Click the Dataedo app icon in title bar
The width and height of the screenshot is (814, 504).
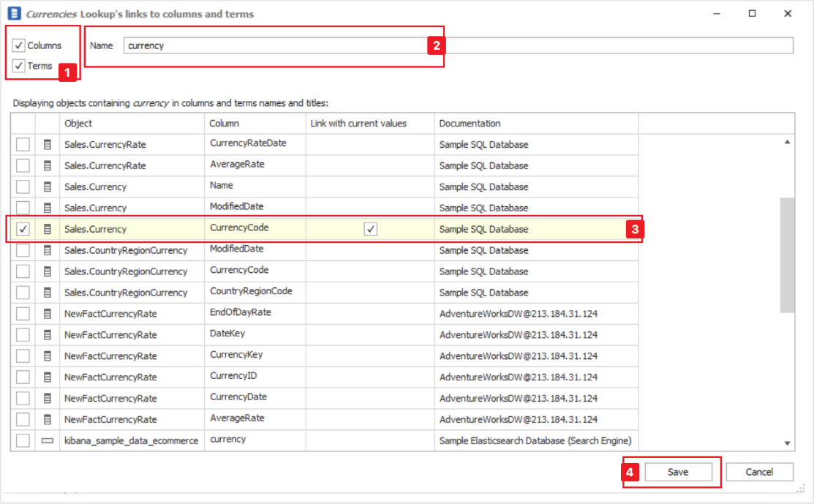[12, 14]
